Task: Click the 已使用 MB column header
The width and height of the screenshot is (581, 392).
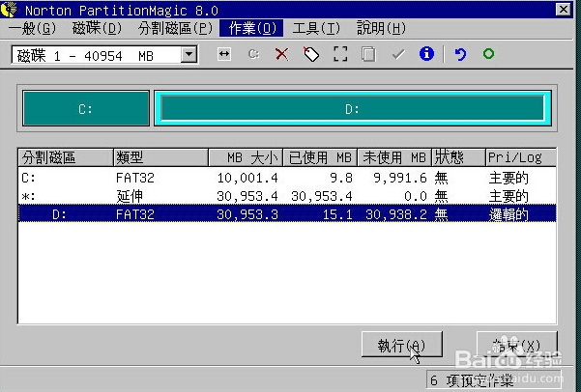Action: (x=320, y=157)
